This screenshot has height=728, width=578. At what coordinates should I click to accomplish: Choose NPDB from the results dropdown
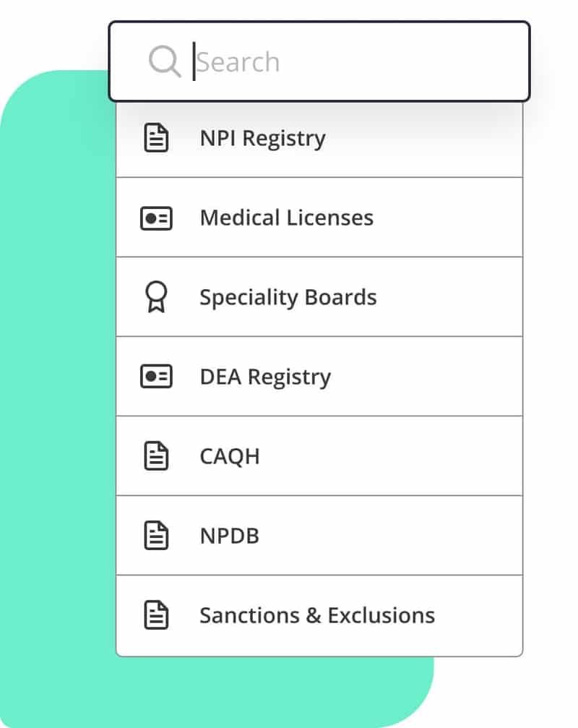click(x=229, y=535)
